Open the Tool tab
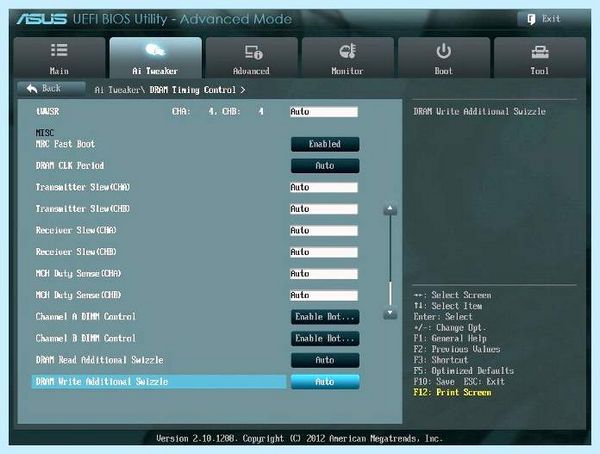 540,58
